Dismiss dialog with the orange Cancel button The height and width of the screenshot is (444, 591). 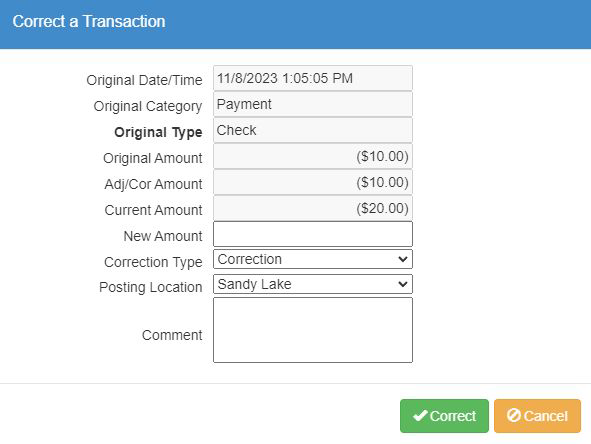[537, 416]
